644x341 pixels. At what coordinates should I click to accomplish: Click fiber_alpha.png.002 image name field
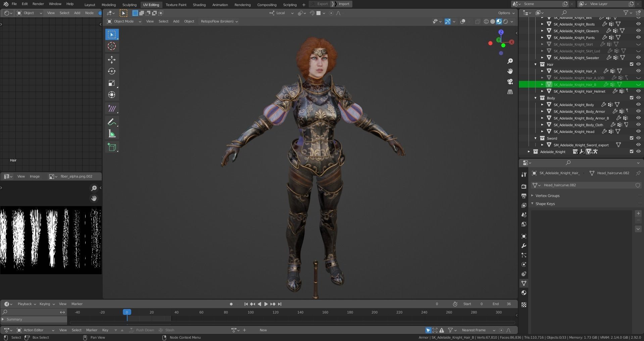[x=77, y=176]
